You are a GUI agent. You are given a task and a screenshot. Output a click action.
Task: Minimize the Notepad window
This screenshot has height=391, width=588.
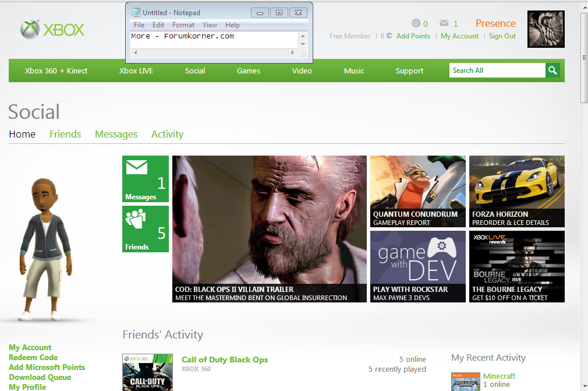[x=260, y=13]
